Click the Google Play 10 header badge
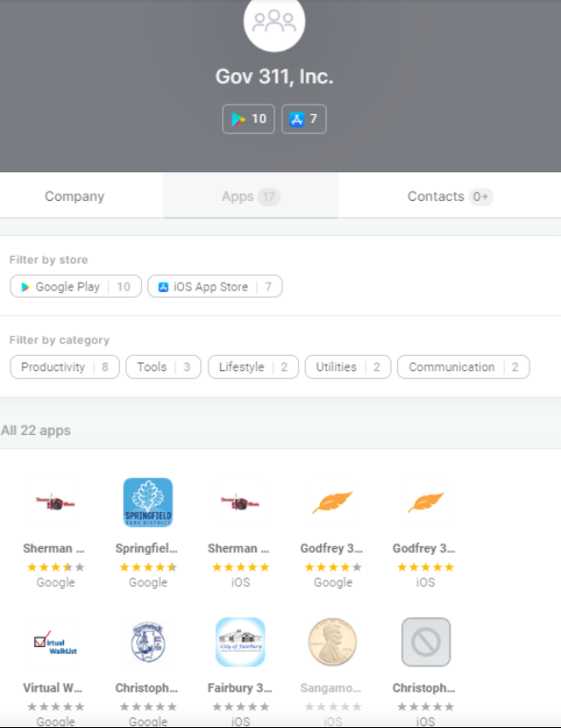The height and width of the screenshot is (728, 561). pyautogui.click(x=249, y=119)
